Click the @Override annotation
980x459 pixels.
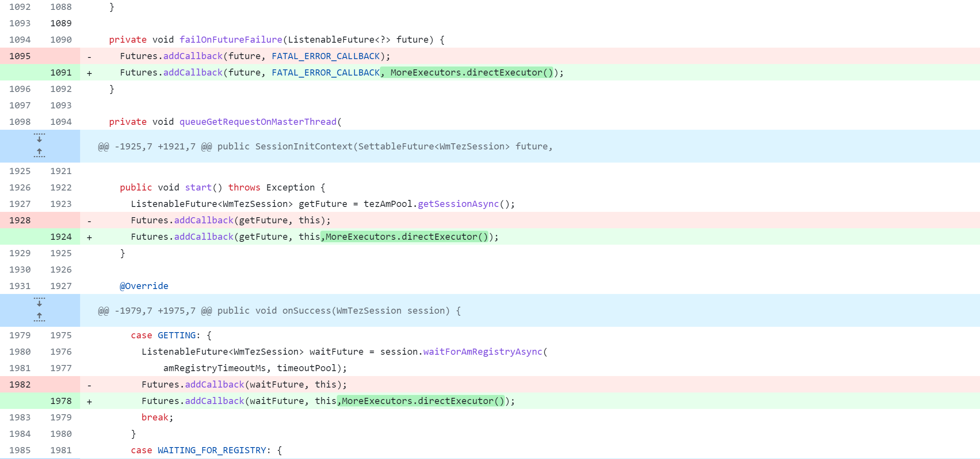(x=144, y=286)
